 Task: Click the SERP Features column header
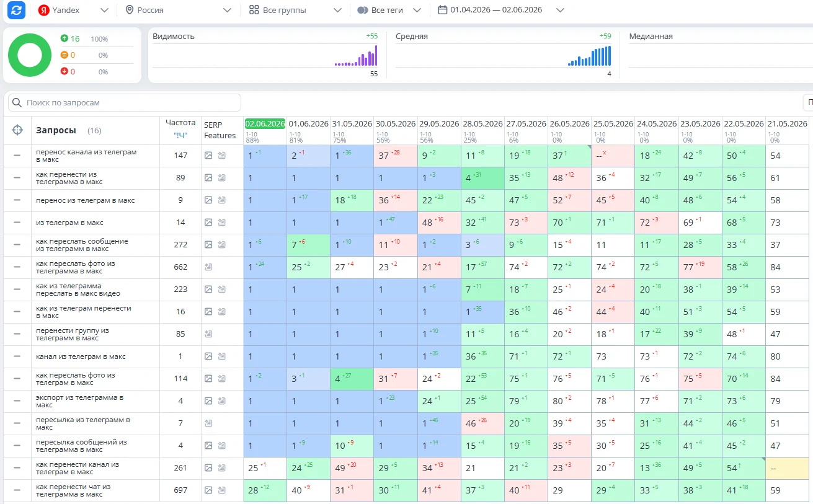point(220,130)
